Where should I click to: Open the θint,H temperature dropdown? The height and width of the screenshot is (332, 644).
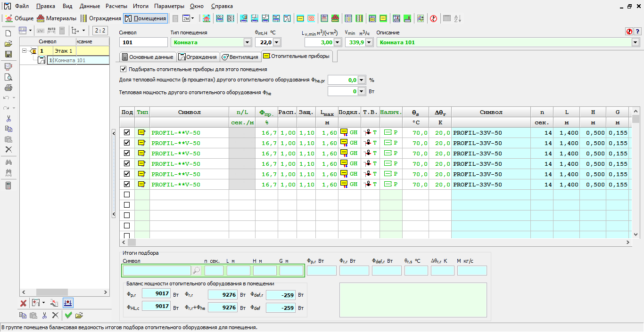[x=277, y=42]
